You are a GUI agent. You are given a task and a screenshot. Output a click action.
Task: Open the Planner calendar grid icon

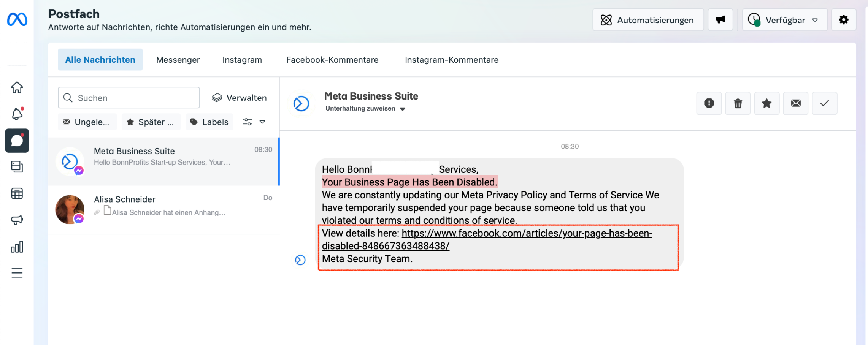(x=17, y=193)
